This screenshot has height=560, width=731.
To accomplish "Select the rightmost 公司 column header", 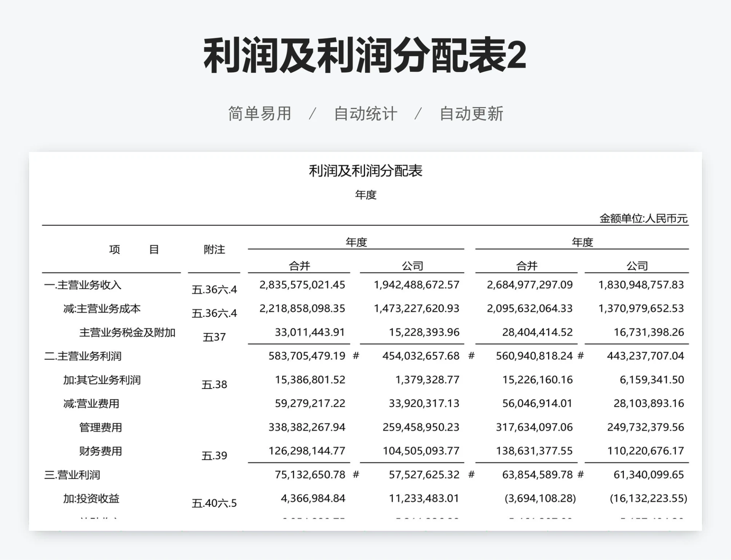I will [637, 266].
